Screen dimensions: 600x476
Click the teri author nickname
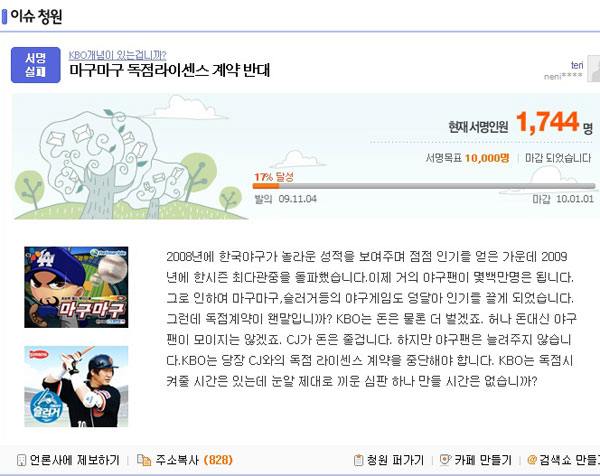(x=577, y=65)
